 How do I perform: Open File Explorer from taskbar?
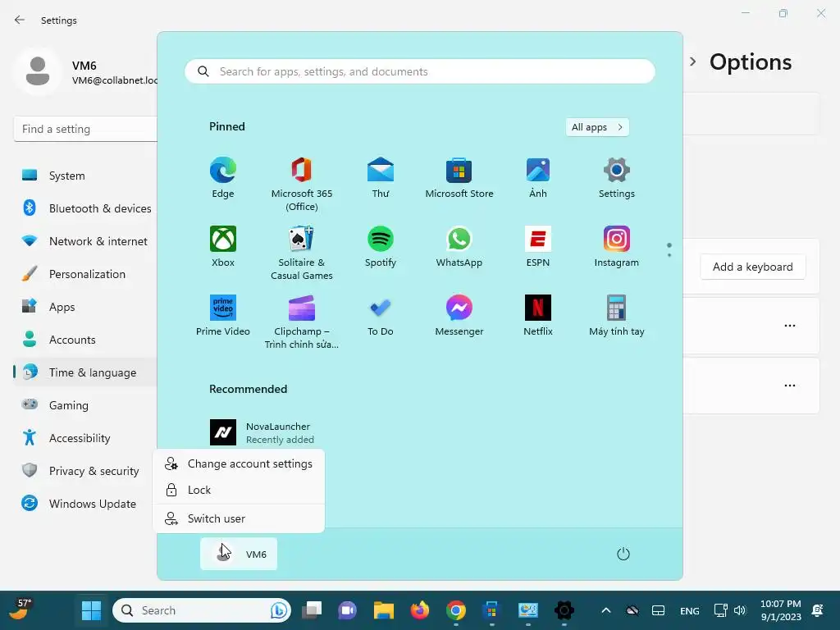[x=384, y=610]
